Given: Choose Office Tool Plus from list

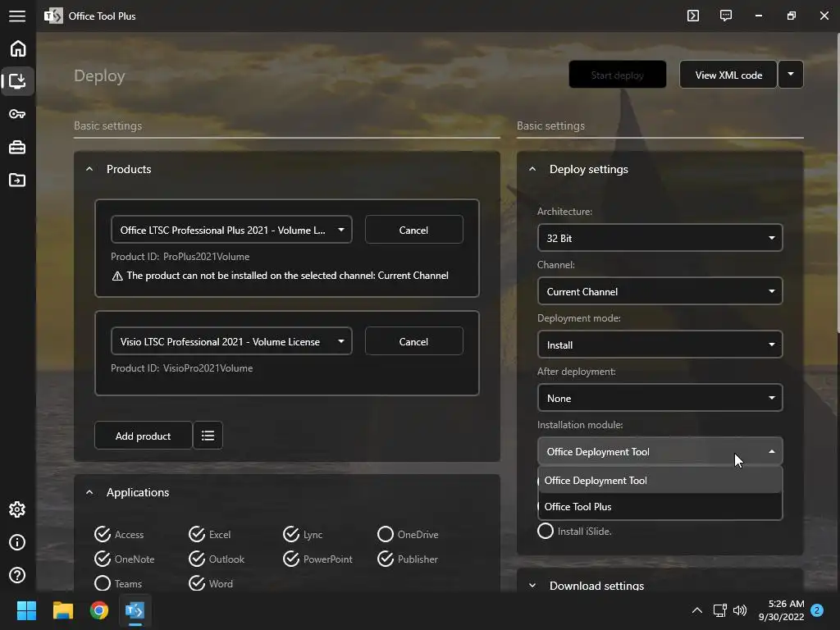Looking at the screenshot, I should pyautogui.click(x=660, y=506).
